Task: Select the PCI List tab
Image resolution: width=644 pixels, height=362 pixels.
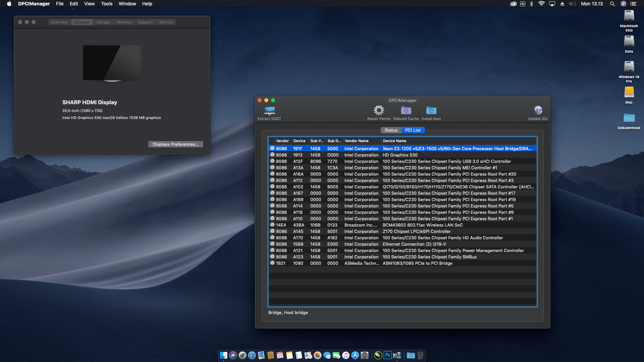Action: tap(413, 130)
